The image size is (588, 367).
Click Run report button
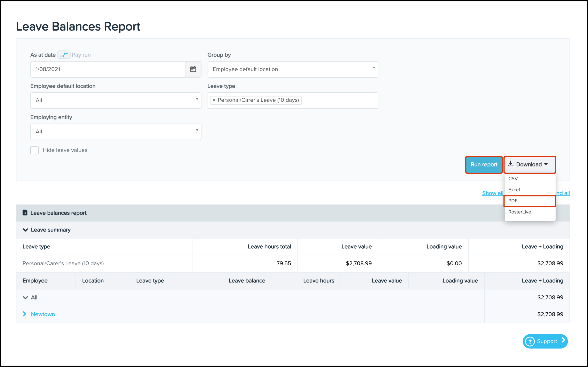[x=483, y=164]
